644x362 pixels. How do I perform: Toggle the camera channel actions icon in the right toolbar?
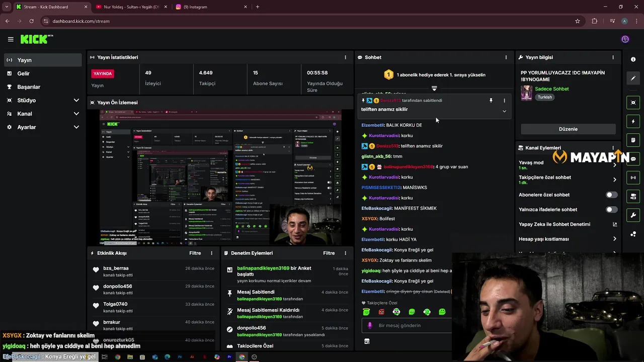(633, 196)
